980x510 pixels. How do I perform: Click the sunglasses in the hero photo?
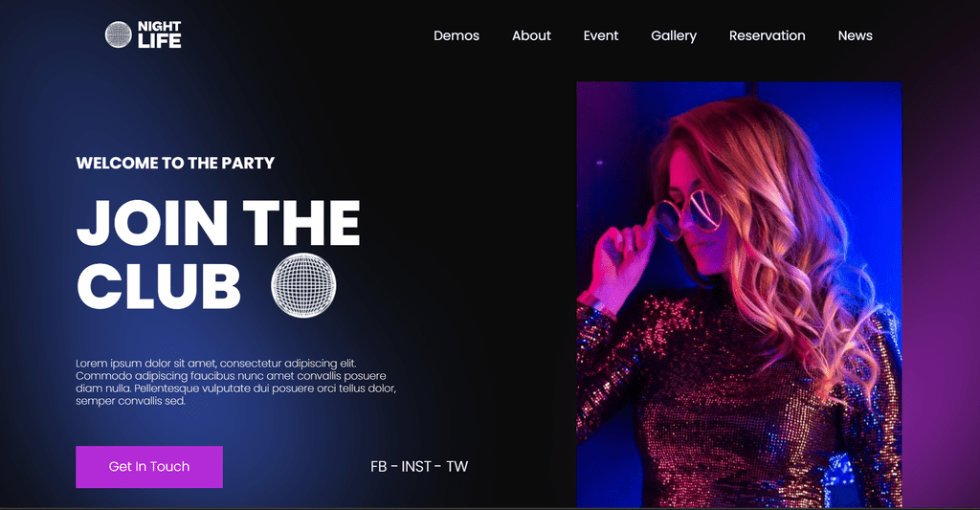pyautogui.click(x=689, y=215)
